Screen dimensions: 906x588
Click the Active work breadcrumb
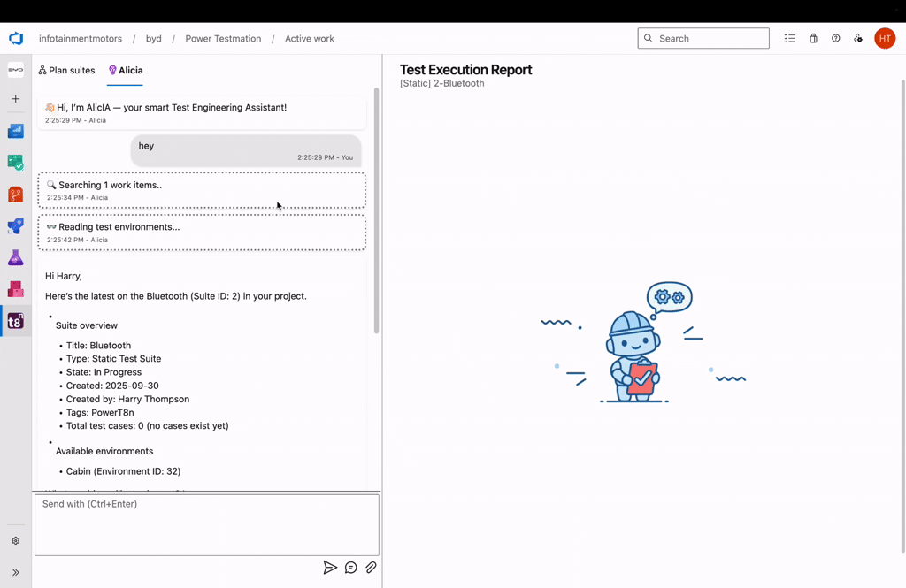coord(309,38)
